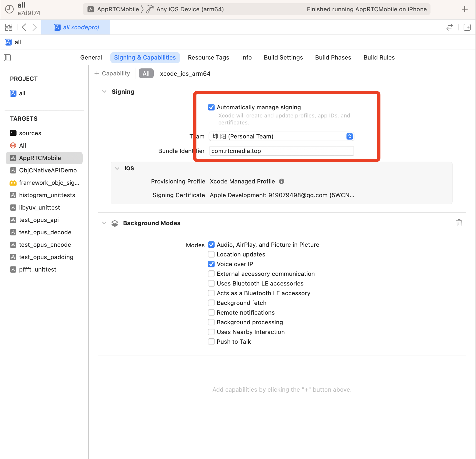Enable Background processing mode
Viewport: 476px width, 459px height.
point(211,322)
